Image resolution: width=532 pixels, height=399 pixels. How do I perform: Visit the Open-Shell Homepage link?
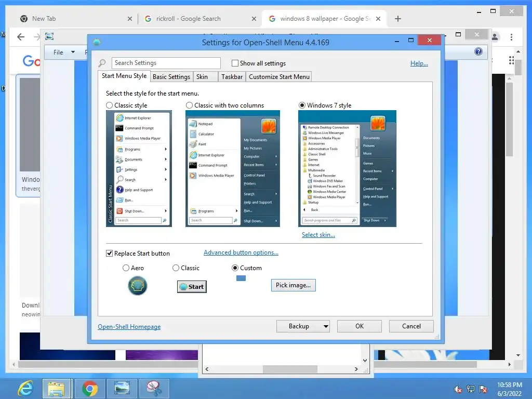click(129, 327)
